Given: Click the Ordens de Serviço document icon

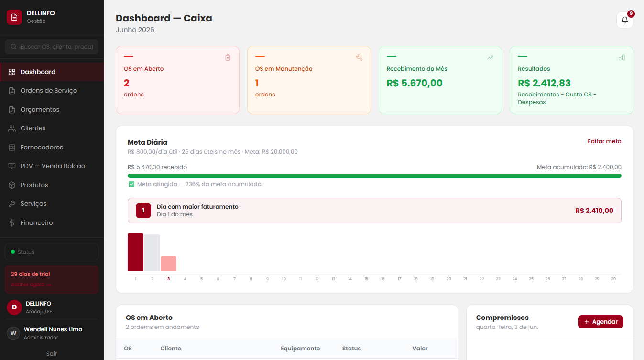Looking at the screenshot, I should 12,91.
